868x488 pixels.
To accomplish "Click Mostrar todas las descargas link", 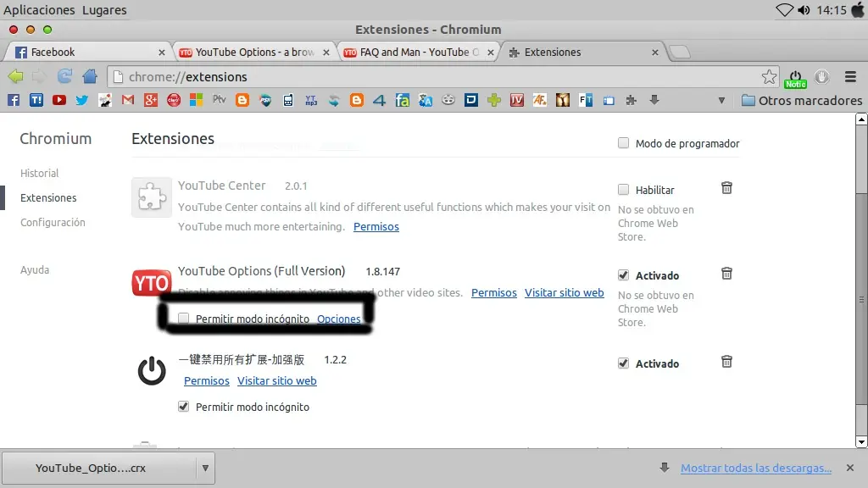I will [756, 468].
